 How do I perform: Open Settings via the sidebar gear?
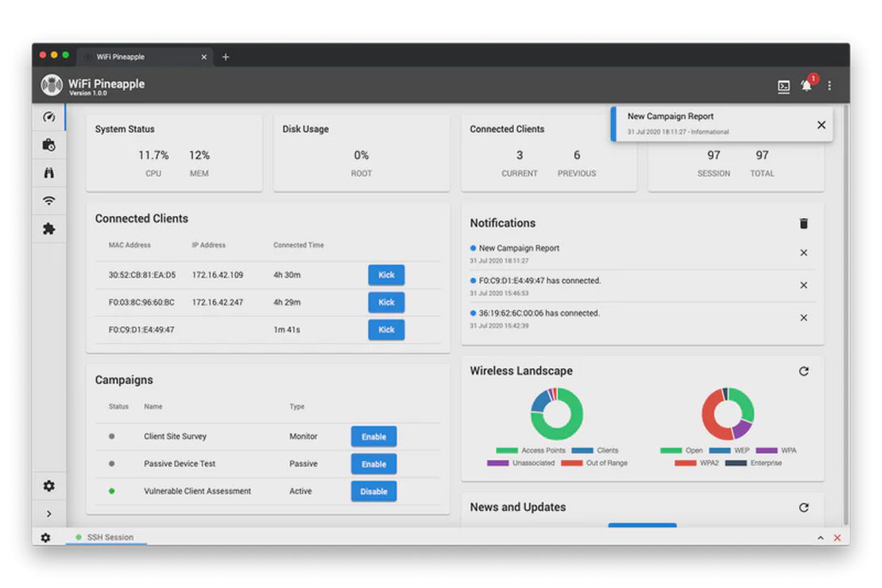point(48,485)
